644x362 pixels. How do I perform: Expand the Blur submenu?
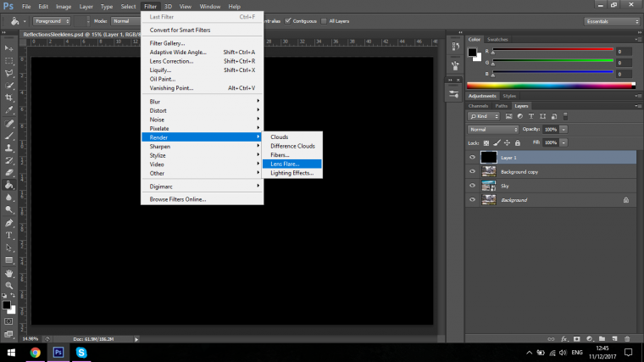click(x=202, y=102)
